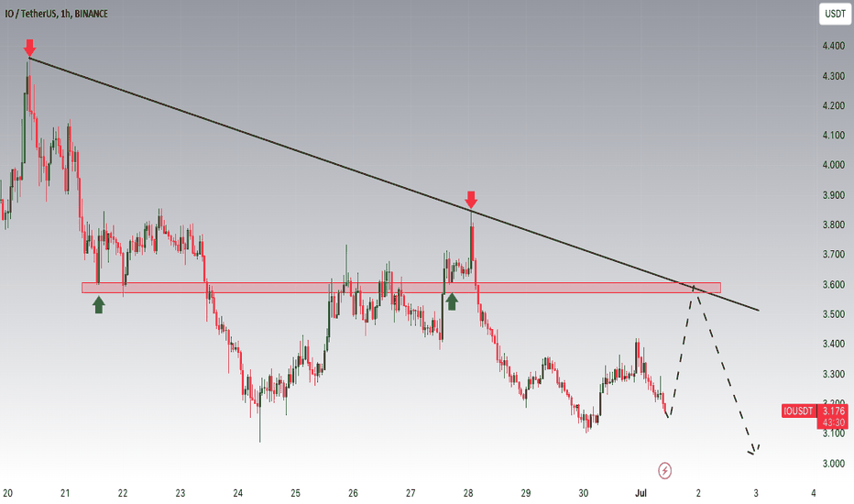Click the 3.300 price axis label

(833, 374)
